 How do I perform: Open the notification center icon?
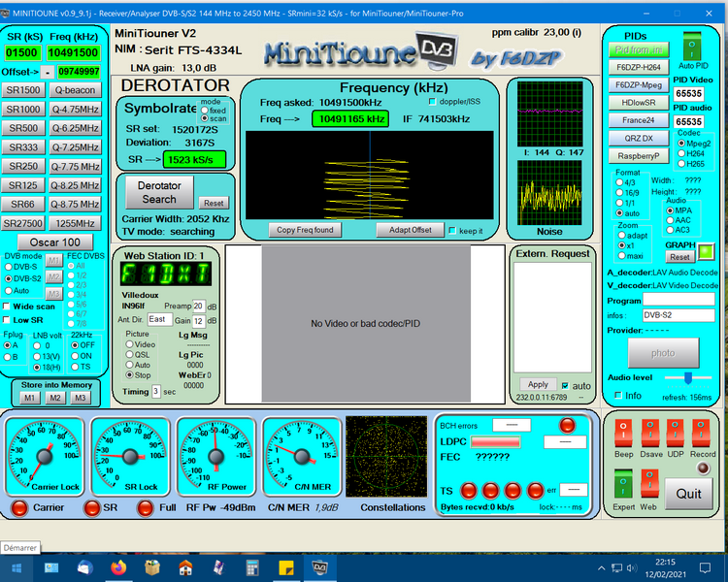(705, 567)
